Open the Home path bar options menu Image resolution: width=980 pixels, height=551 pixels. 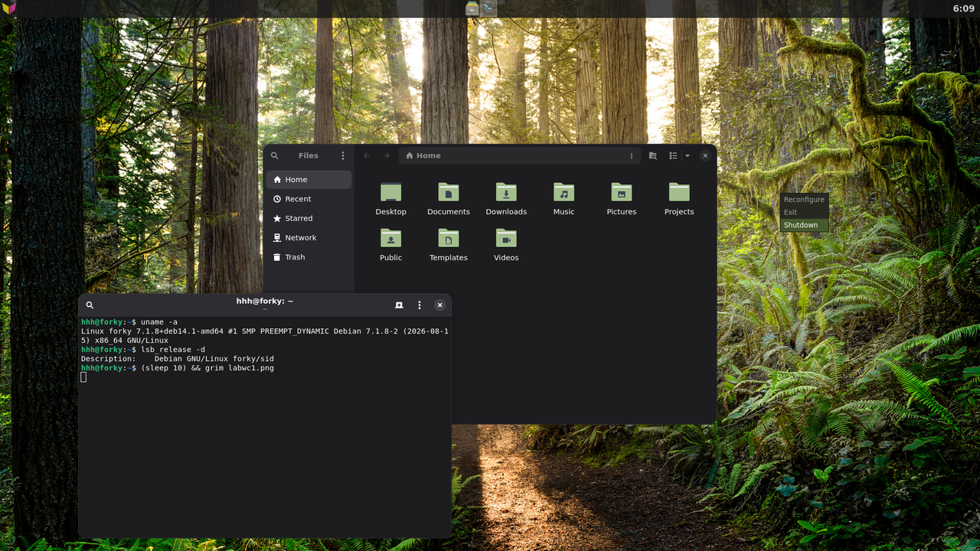point(632,155)
